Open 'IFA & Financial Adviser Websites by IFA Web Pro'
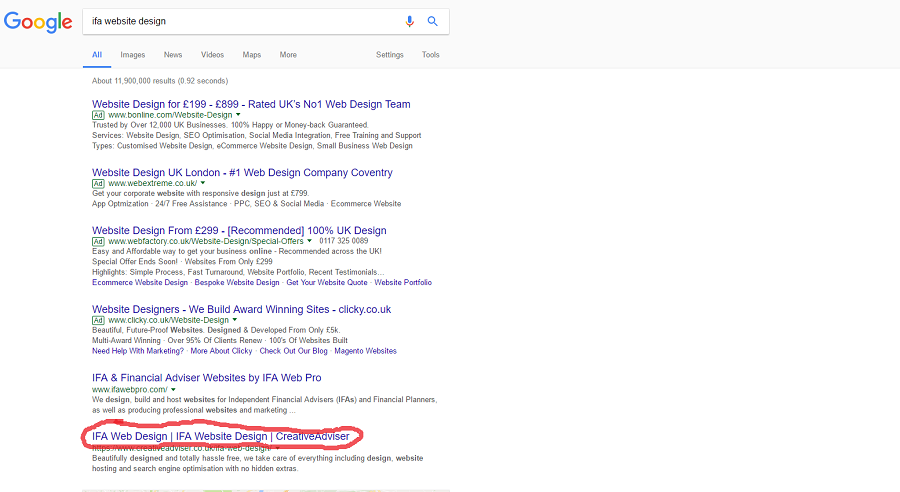Image resolution: width=900 pixels, height=492 pixels. pos(207,378)
